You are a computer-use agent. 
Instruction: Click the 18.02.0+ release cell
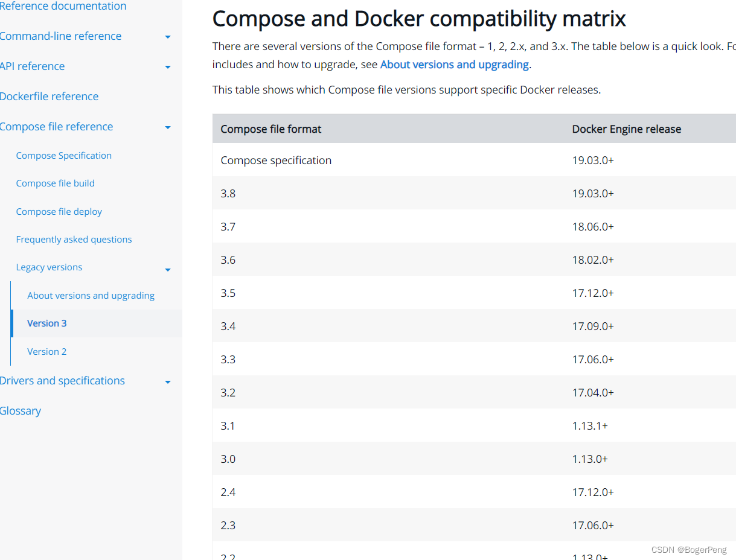(x=593, y=260)
